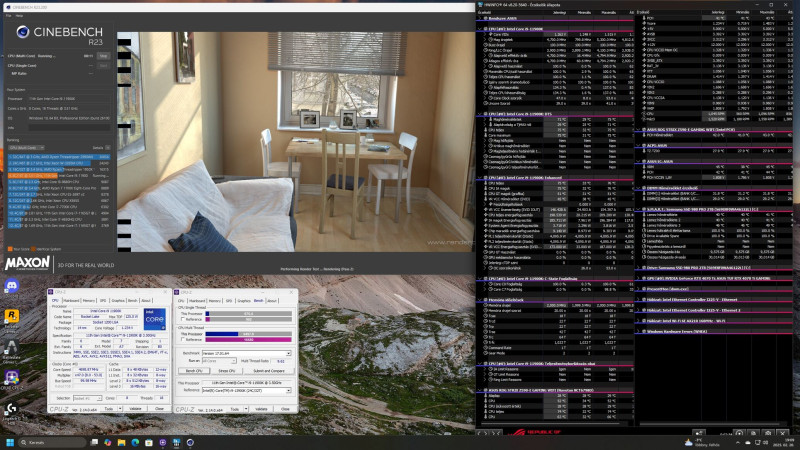Switch to Graphics tab in right CPU-Z
Screen dimensions: 800x450
coord(244,301)
